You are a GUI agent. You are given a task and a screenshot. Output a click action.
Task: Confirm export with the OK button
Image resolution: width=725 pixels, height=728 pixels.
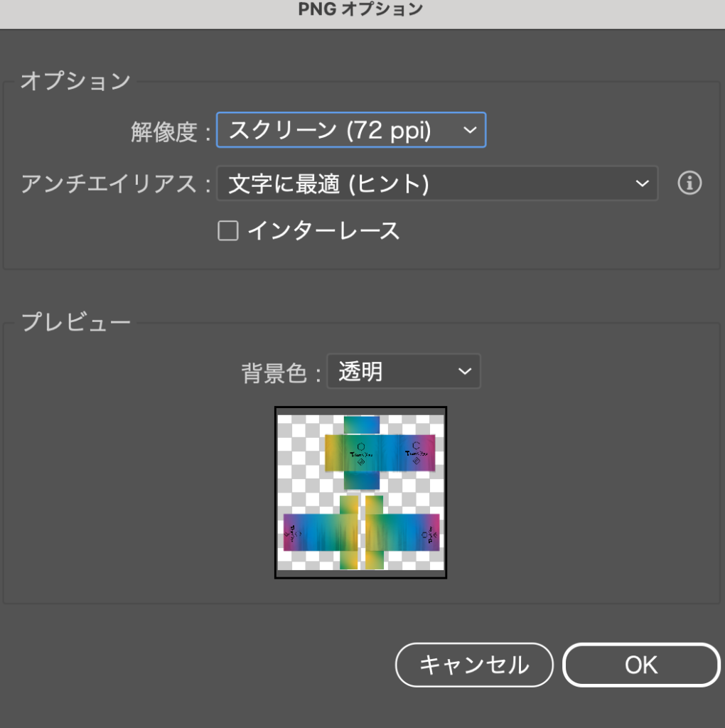640,665
